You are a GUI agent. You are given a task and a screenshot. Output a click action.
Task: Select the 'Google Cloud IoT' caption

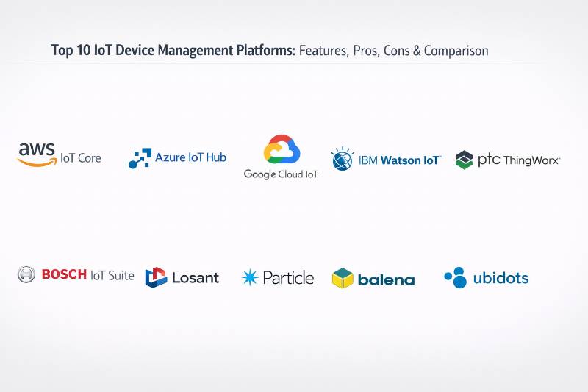click(281, 175)
